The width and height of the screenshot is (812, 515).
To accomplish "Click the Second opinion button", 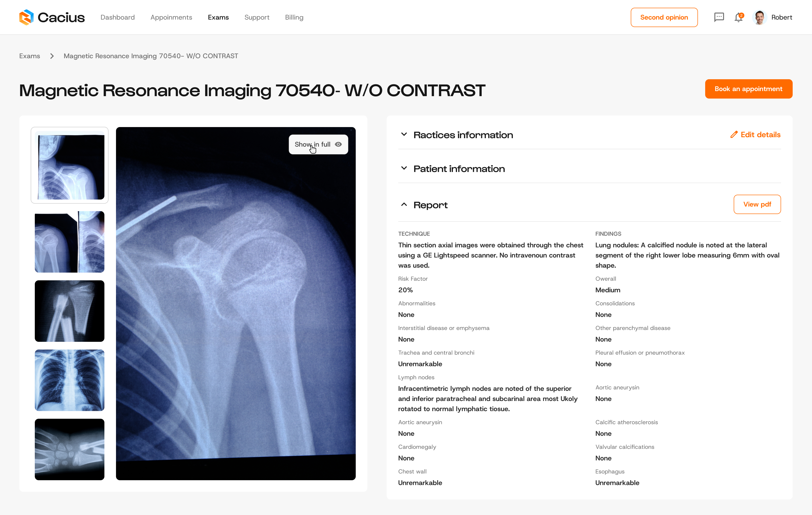I will [x=664, y=17].
